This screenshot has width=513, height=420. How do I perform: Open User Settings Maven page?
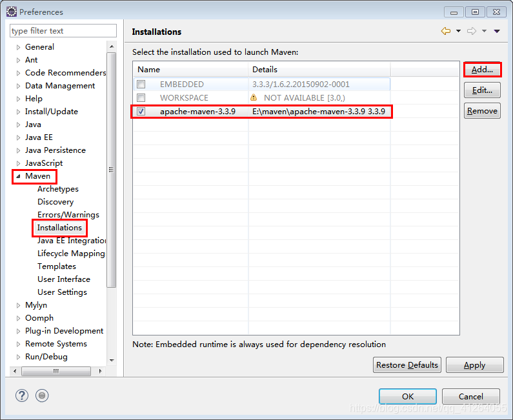(62, 292)
